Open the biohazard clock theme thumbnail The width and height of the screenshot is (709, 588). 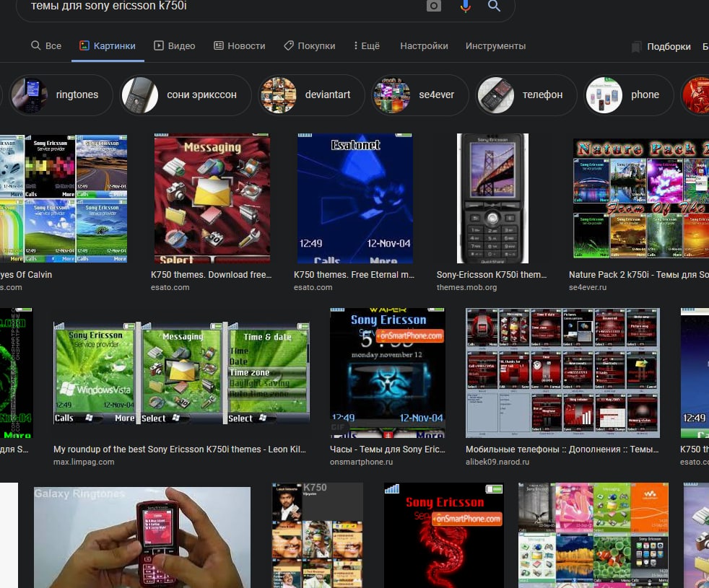(388, 373)
